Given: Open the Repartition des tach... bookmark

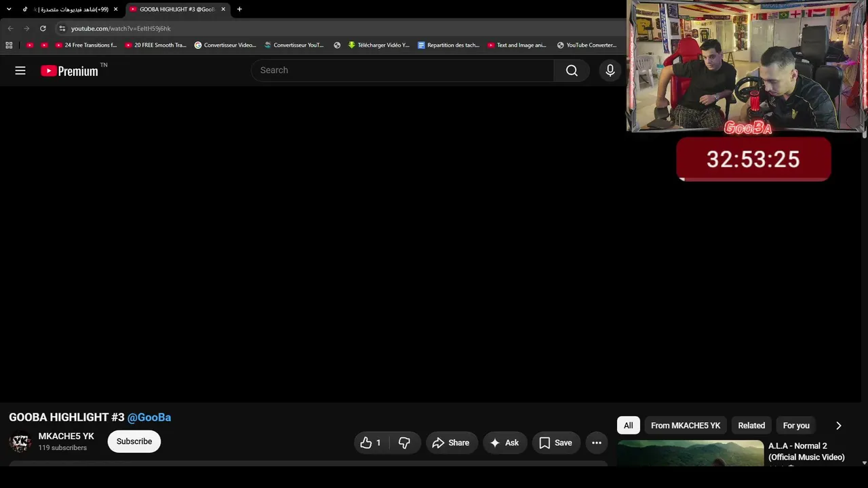Looking at the screenshot, I should coord(449,45).
